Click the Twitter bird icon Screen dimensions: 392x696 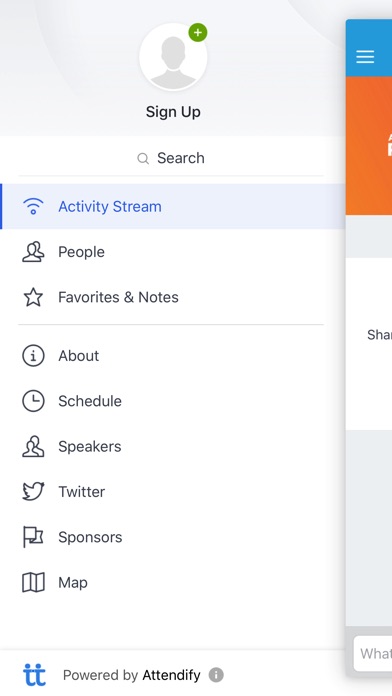coord(33,491)
